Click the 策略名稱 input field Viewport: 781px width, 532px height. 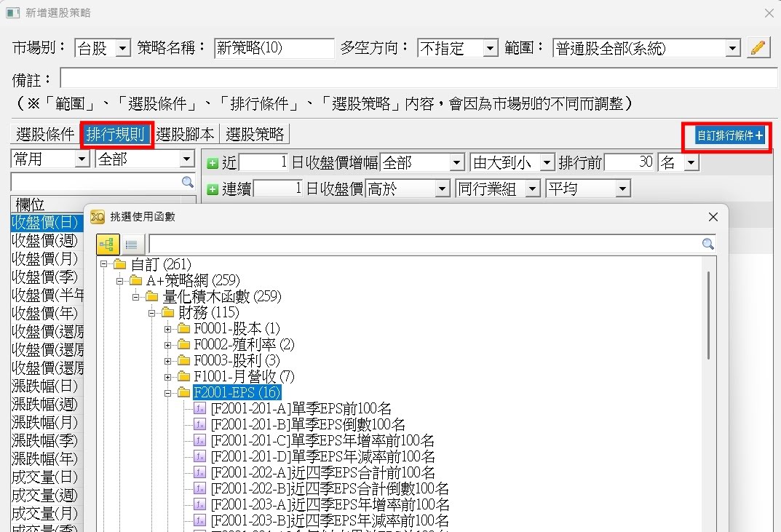pyautogui.click(x=274, y=49)
